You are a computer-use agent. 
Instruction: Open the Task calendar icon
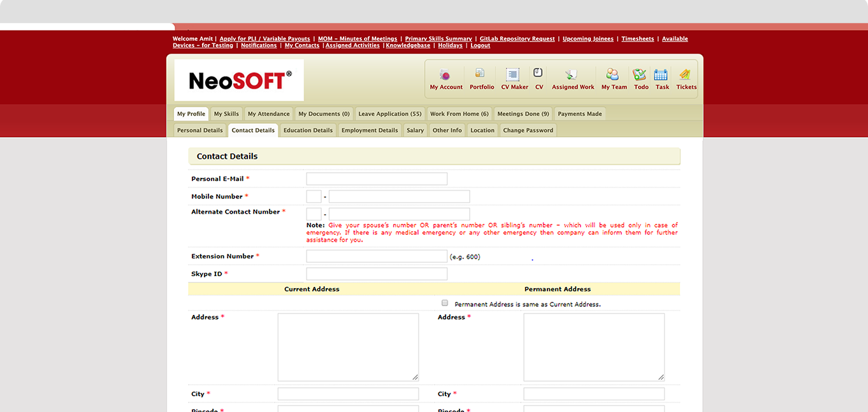pyautogui.click(x=661, y=75)
